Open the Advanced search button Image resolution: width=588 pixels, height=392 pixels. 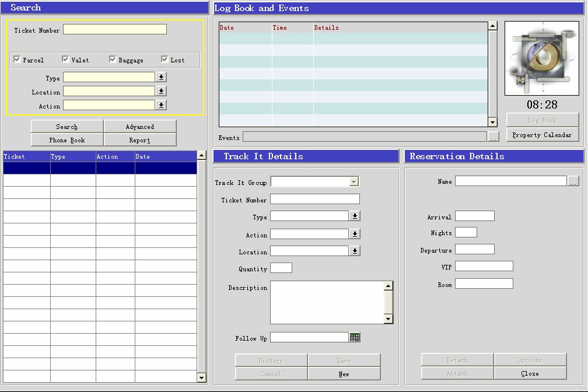140,127
